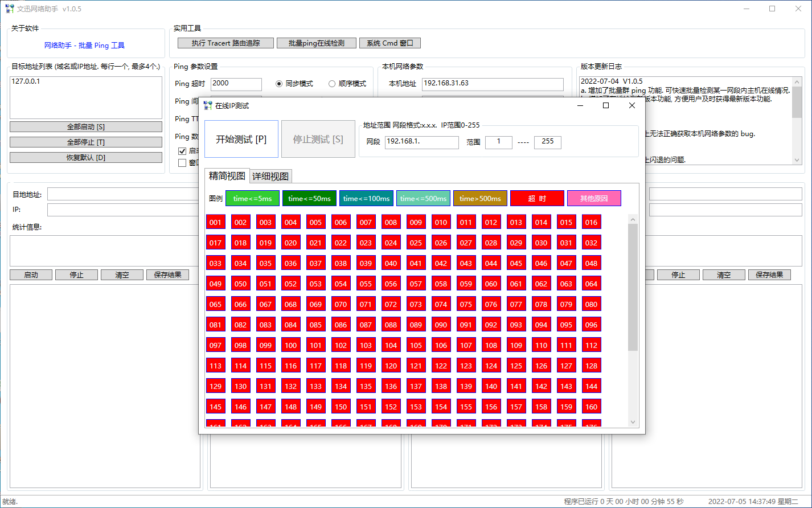Click IP cell 100
Screen dimensions: 812x508
click(x=291, y=345)
